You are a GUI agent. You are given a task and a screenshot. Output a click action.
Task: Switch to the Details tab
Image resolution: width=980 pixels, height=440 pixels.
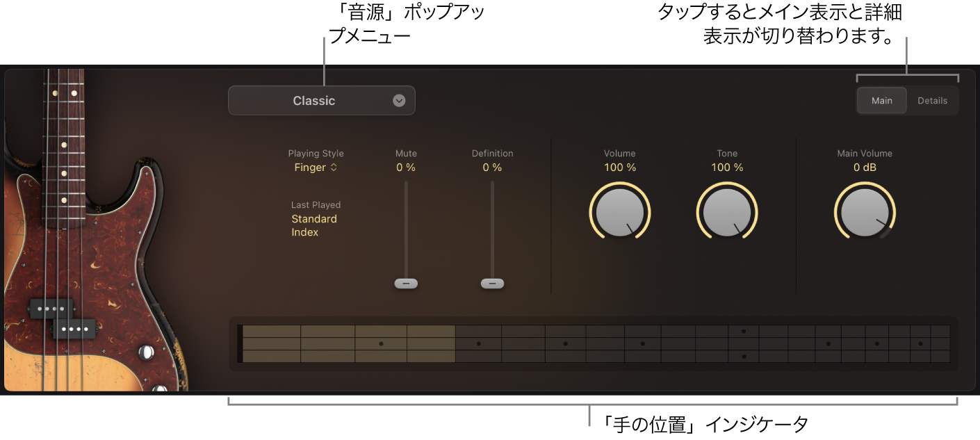(933, 100)
